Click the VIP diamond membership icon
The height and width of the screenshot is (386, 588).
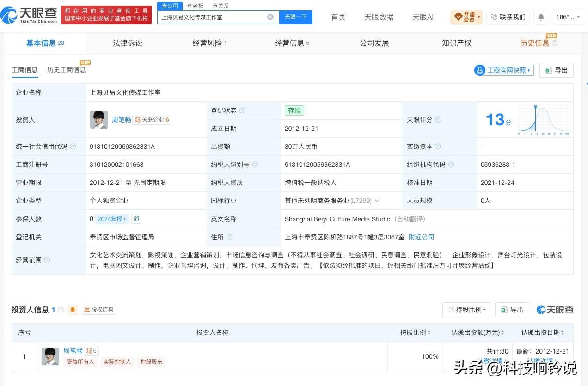click(459, 17)
